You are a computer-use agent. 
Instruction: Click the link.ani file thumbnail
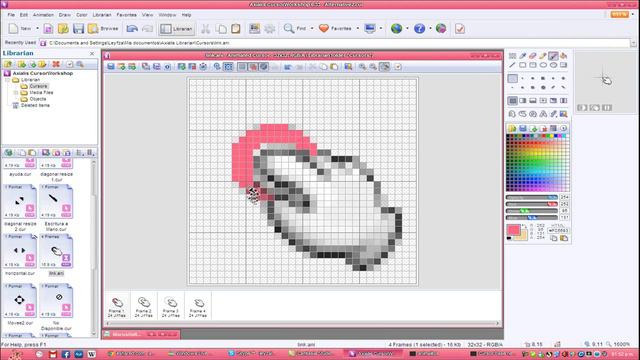click(56, 251)
